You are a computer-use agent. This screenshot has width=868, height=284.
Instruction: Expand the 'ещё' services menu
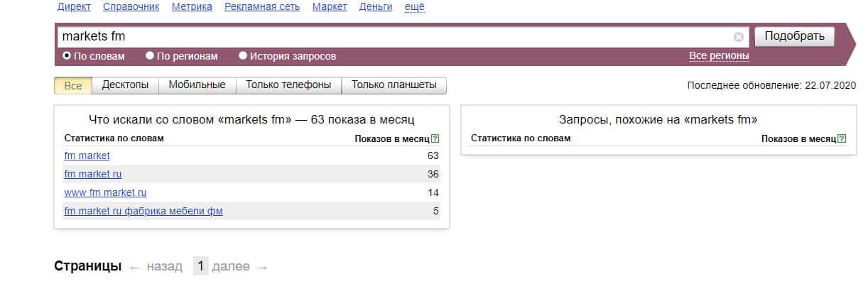414,7
